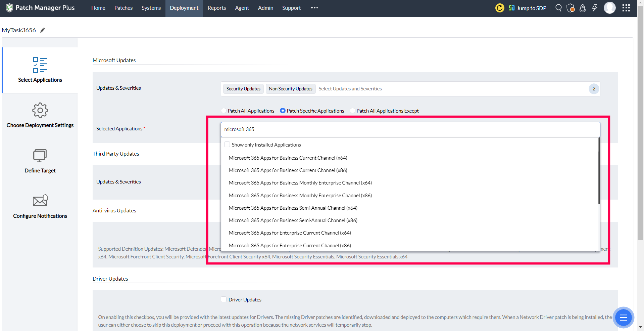Click the Patch Manager Plus shield logo
The height and width of the screenshot is (331, 644).
pos(9,8)
